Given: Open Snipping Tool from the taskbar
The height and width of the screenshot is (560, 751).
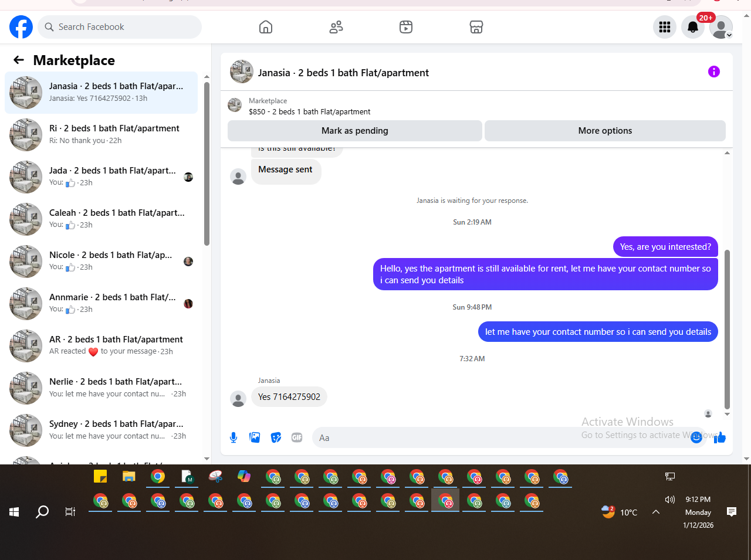Looking at the screenshot, I should tap(215, 476).
